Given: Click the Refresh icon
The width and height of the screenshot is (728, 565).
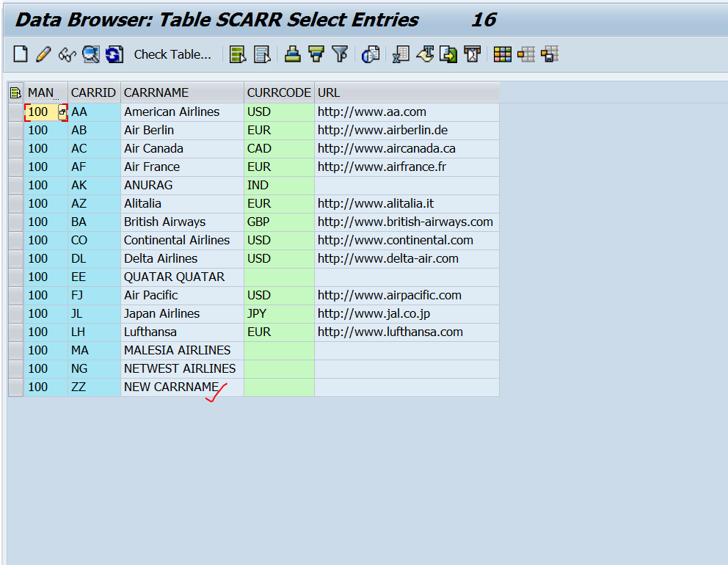Looking at the screenshot, I should click(114, 54).
